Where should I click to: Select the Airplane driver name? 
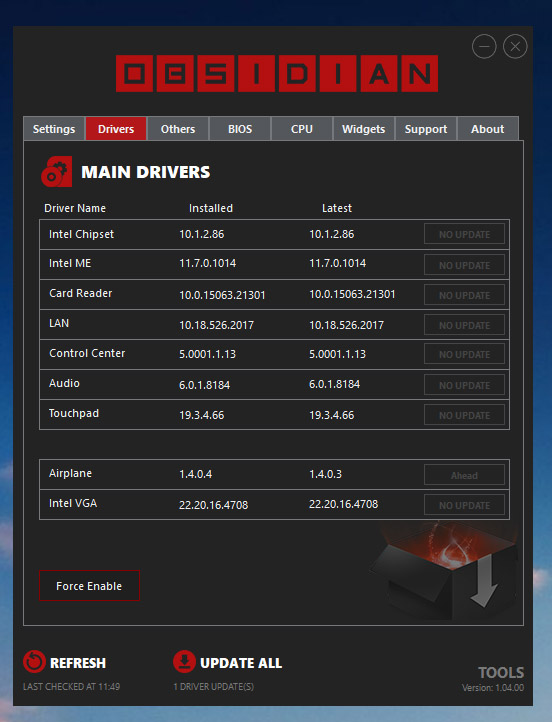(70, 473)
